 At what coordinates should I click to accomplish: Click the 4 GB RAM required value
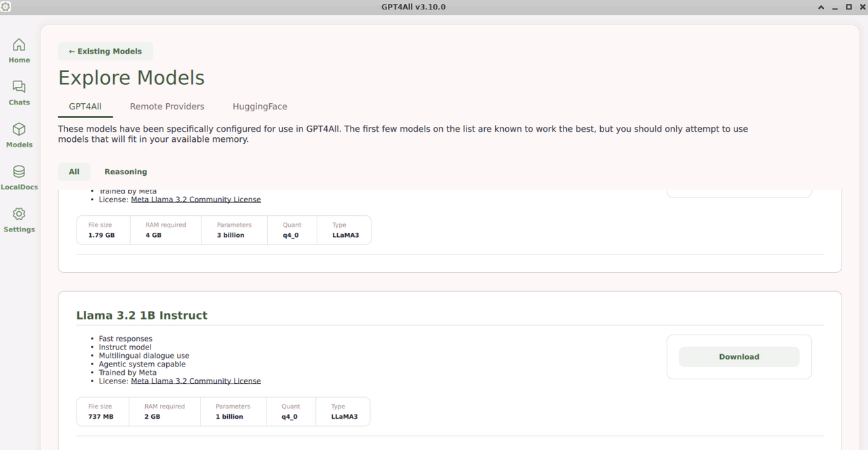click(153, 235)
